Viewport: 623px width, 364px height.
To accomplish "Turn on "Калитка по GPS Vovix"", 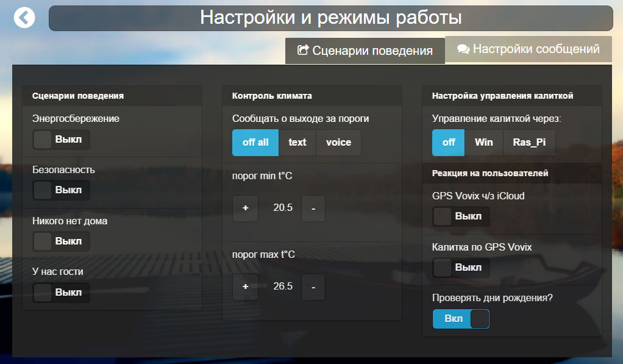I will (461, 268).
